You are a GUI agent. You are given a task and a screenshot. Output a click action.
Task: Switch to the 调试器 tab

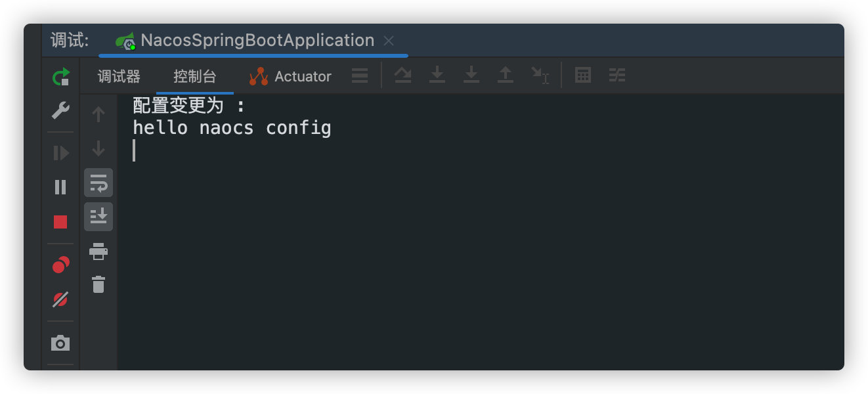pyautogui.click(x=119, y=76)
